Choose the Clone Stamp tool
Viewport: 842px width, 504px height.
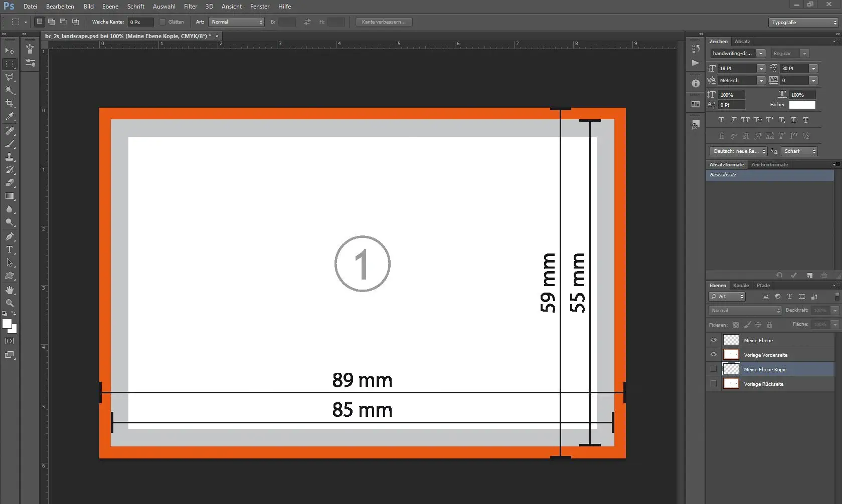(x=10, y=157)
